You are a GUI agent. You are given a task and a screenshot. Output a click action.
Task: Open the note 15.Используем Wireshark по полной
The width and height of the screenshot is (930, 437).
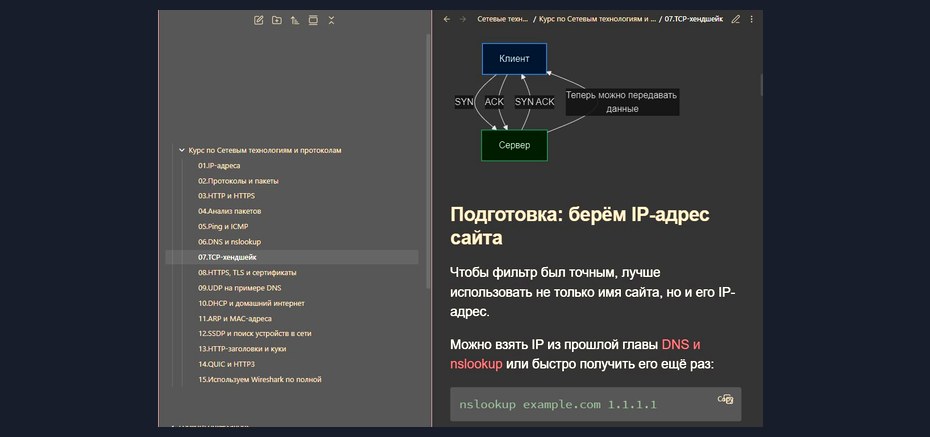(260, 379)
